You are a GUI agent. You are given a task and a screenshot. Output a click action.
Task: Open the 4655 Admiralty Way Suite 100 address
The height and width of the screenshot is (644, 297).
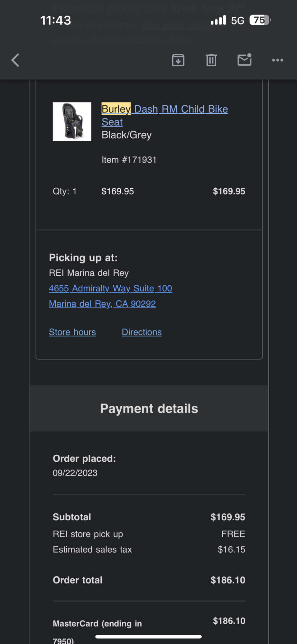(110, 288)
